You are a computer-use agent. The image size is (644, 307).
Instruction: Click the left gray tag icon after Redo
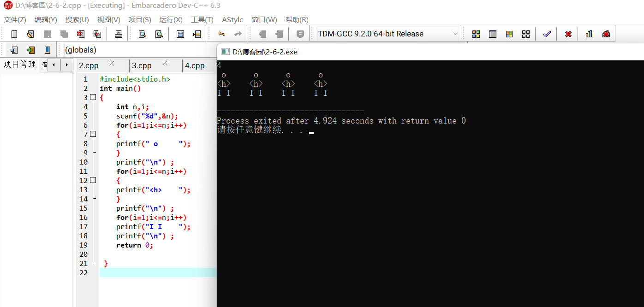point(262,34)
